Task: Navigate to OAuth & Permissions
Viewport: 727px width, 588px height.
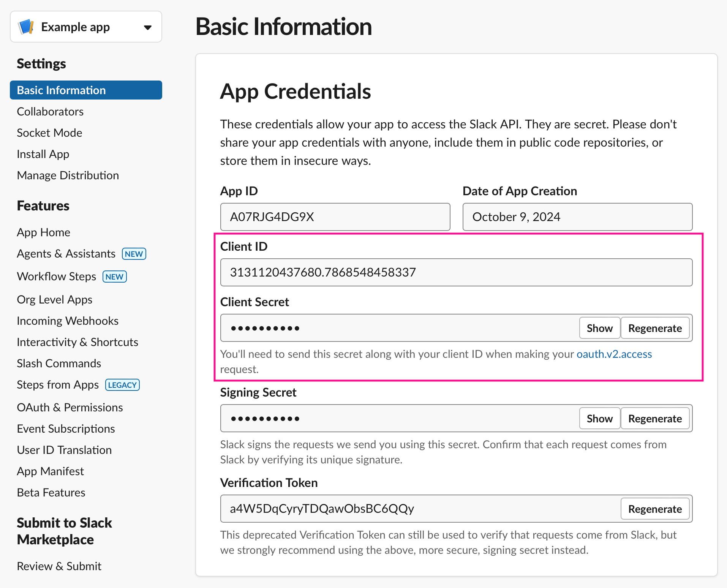Action: pyautogui.click(x=70, y=408)
